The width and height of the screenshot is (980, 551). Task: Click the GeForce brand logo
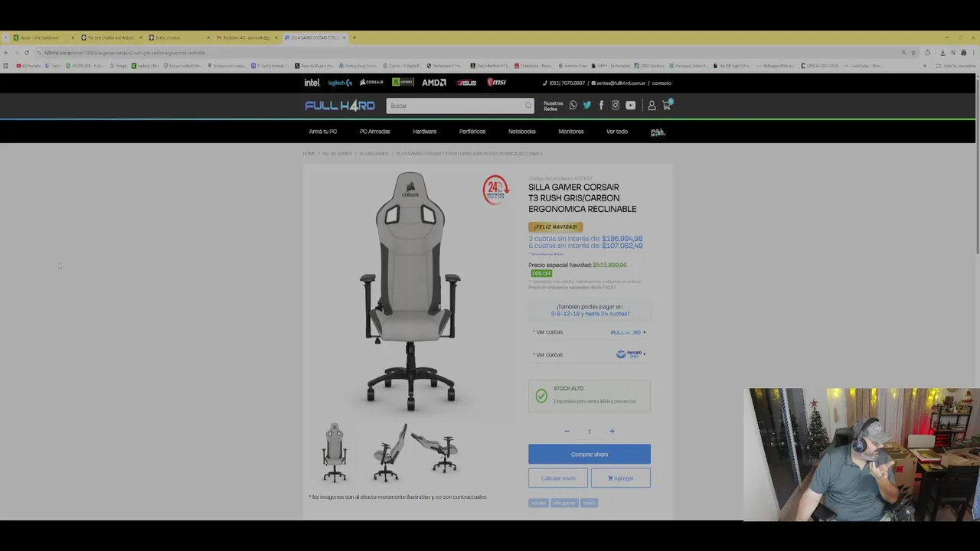(x=403, y=83)
